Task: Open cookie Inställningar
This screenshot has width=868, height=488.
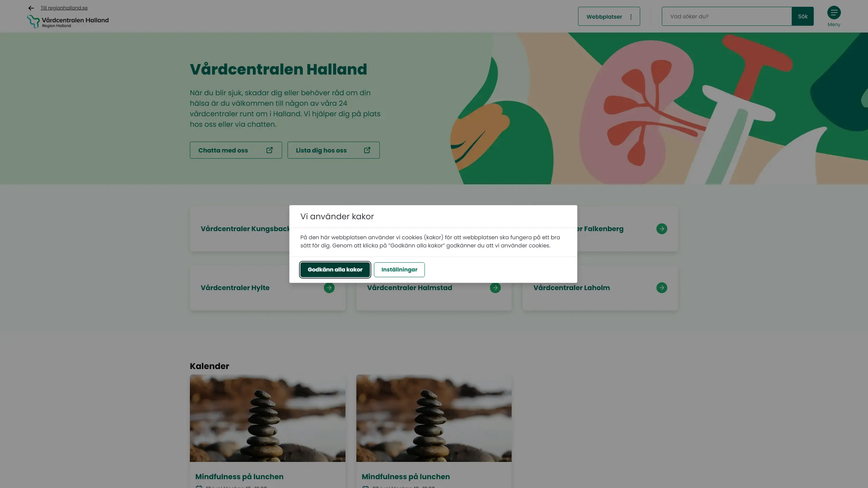Action: 399,269
